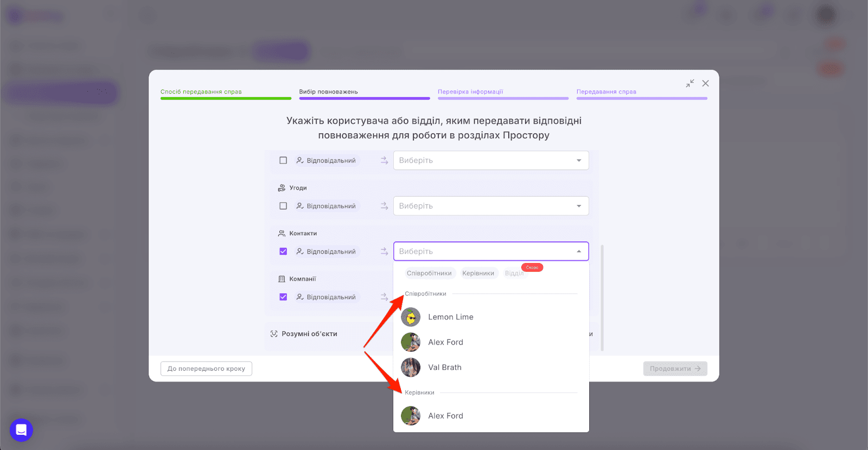868x450 pixels.
Task: Select the Вибір повноважень step
Action: click(x=365, y=93)
